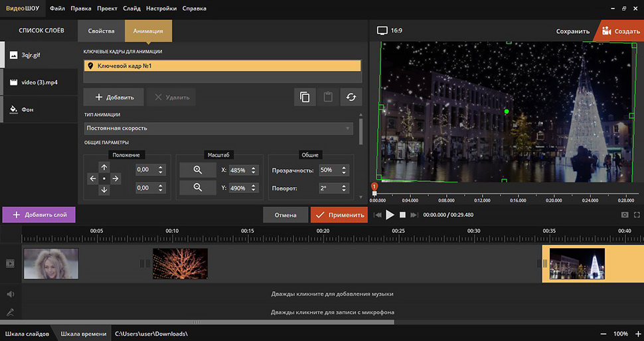Click the Добавить слой button
The width and height of the screenshot is (644, 341).
39,214
